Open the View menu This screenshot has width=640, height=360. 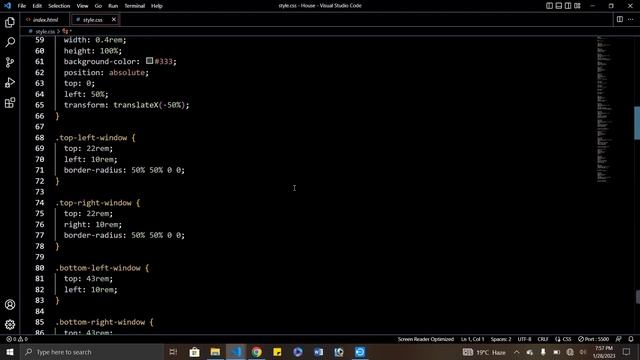click(x=82, y=6)
